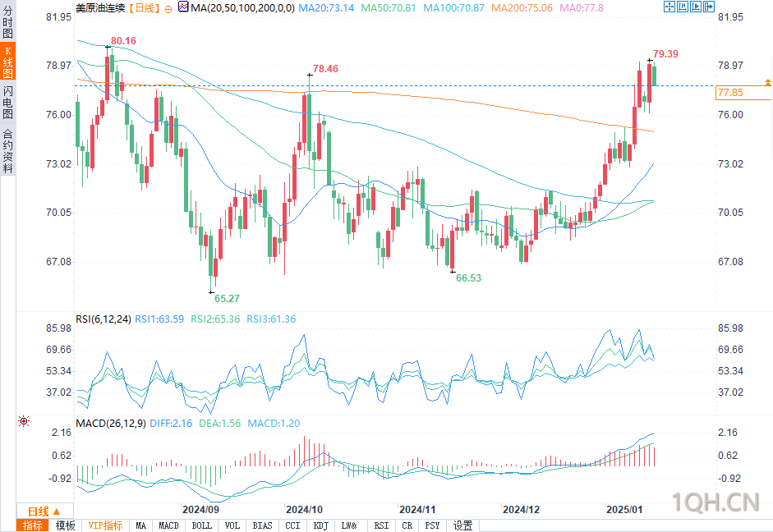This screenshot has width=773, height=532.
Task: Click the 2024/11 date axis label
Action: pyautogui.click(x=417, y=509)
